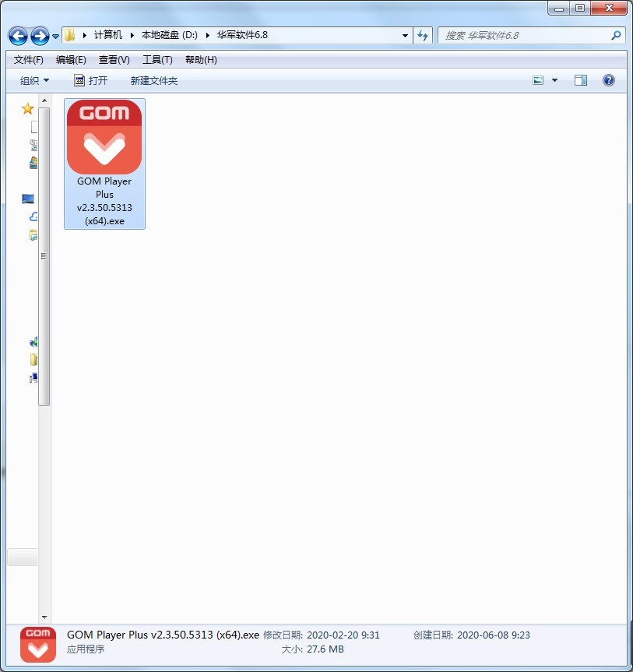Close the Explorer window
This screenshot has width=633, height=672.
click(x=609, y=8)
